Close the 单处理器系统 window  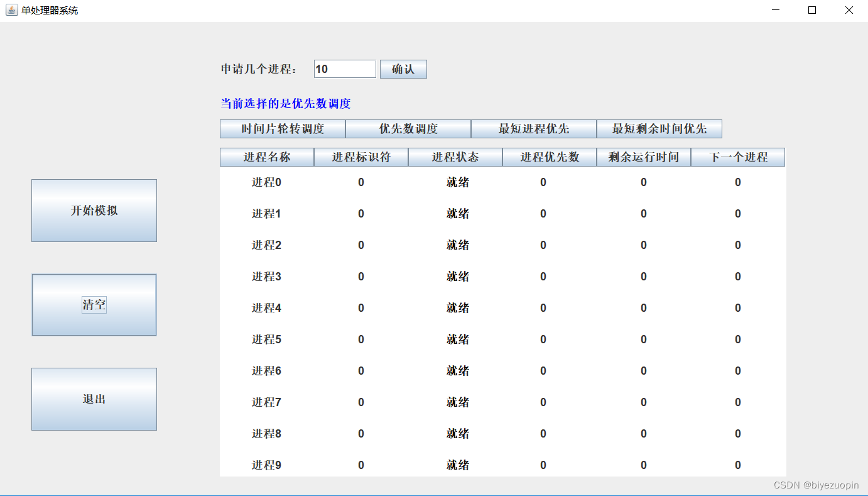point(849,10)
